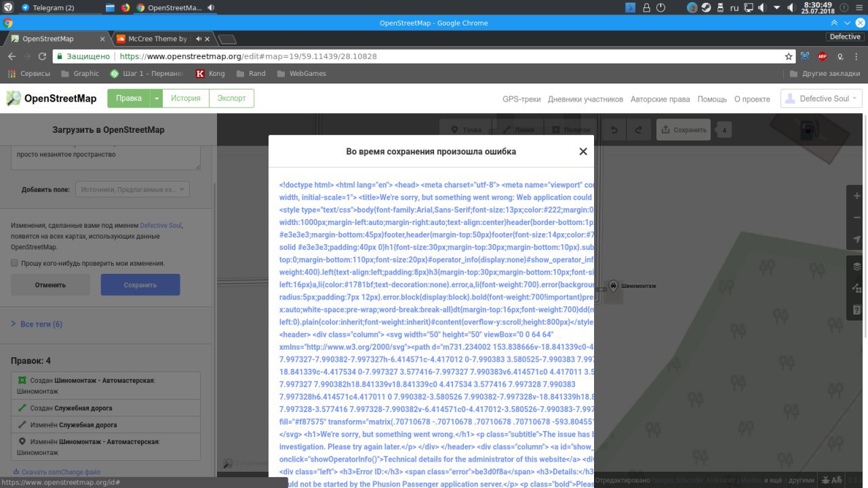Switch the ru keyboard layout
The height and width of the screenshot is (488, 868).
734,8
